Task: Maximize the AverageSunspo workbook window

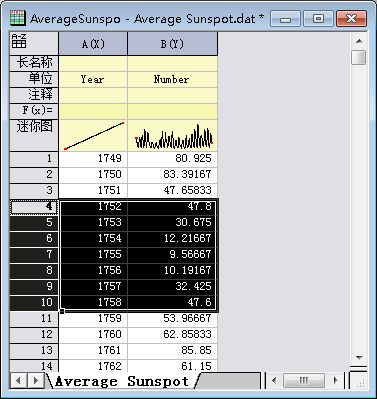Action: 318,18
